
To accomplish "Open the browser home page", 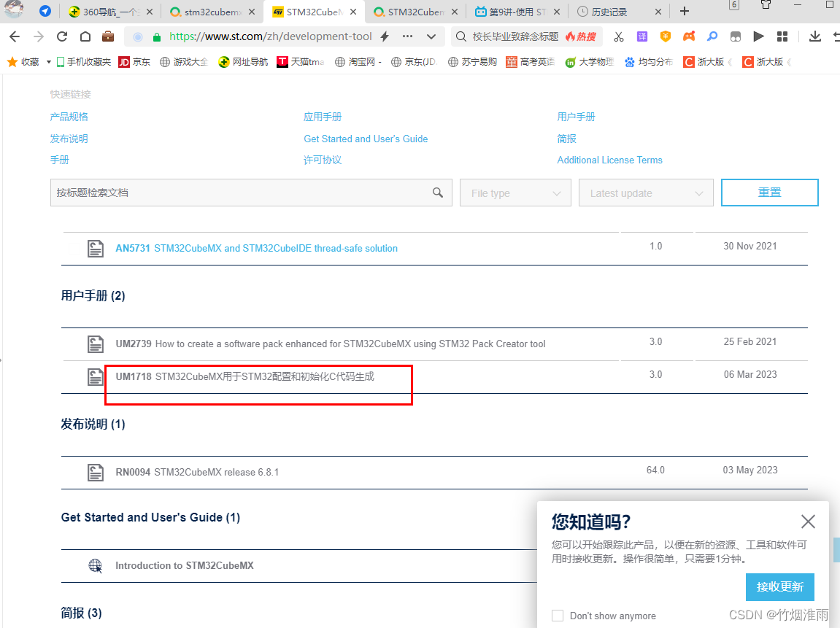I will (85, 36).
